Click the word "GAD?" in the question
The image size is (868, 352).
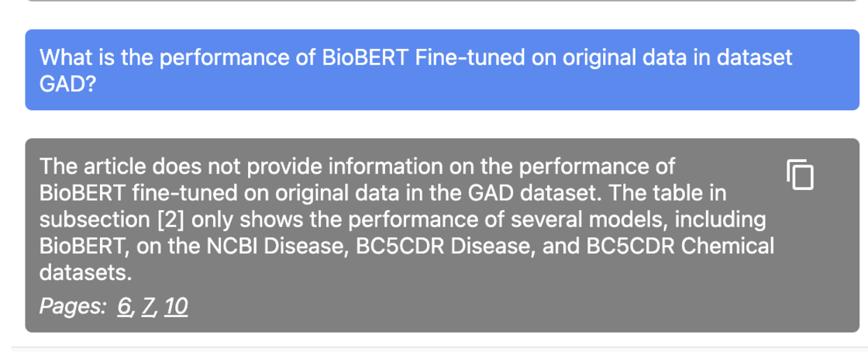[67, 84]
